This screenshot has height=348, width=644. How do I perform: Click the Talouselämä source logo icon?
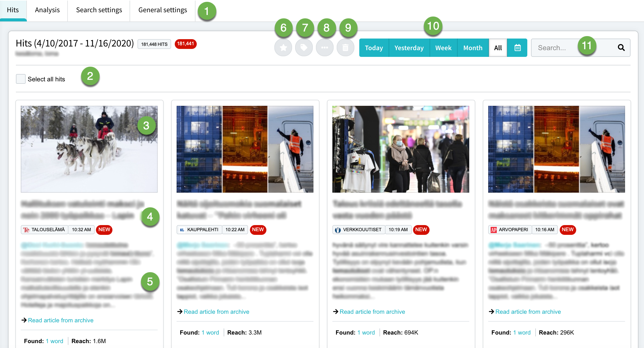click(27, 230)
